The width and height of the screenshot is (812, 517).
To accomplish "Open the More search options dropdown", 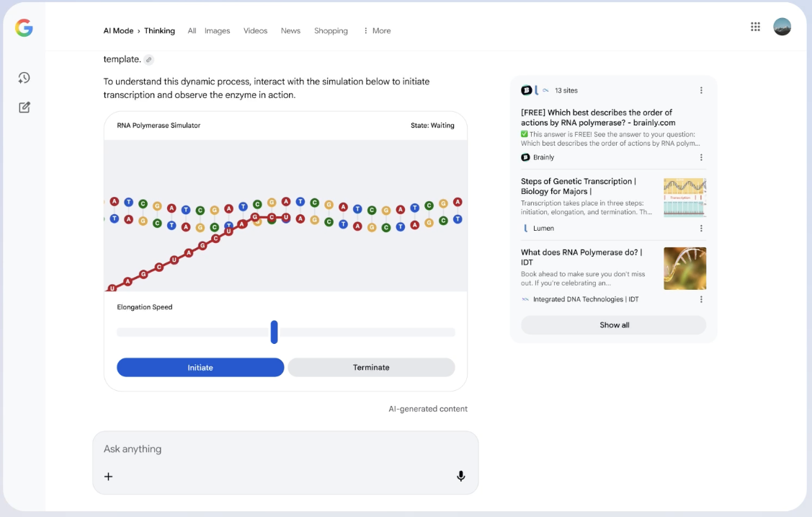I will pos(377,30).
